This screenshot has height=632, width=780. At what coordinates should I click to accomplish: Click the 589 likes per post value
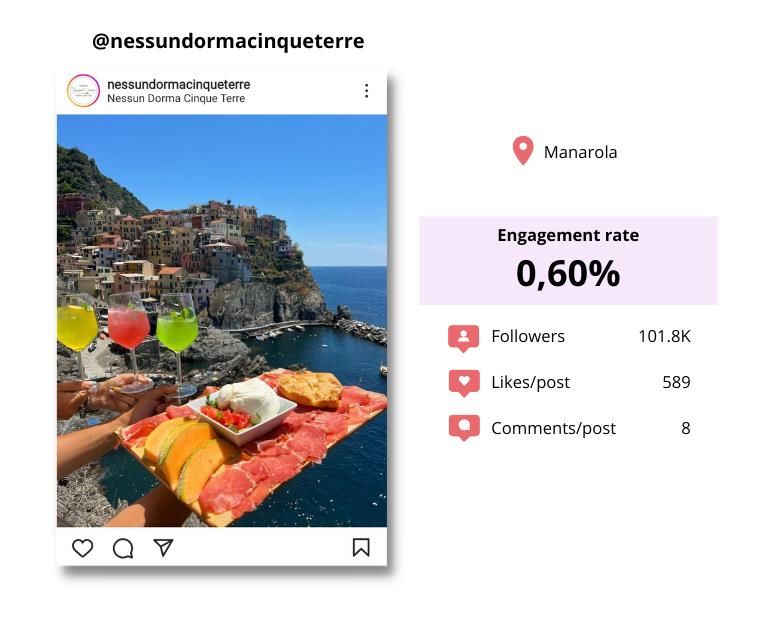click(676, 382)
